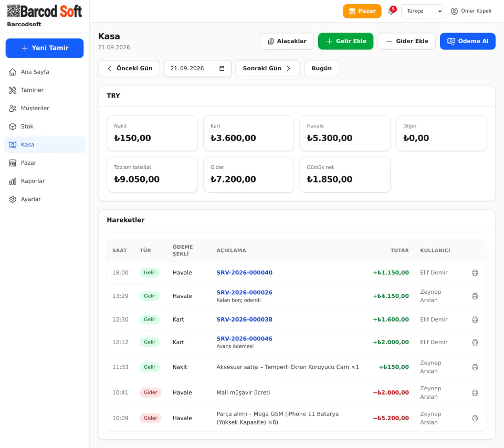
Task: Go to Ana Sayfa in sidebar
Action: point(45,72)
